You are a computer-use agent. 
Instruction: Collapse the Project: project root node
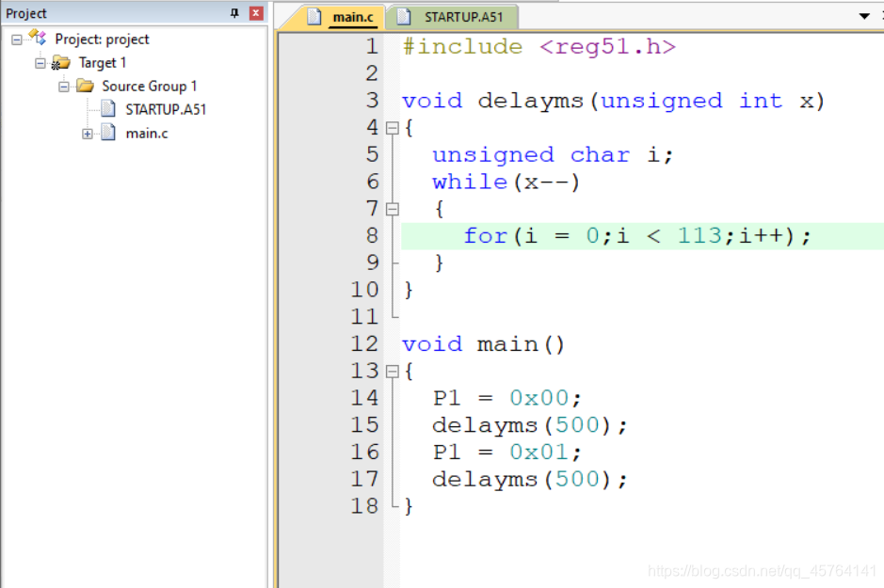[x=17, y=40]
